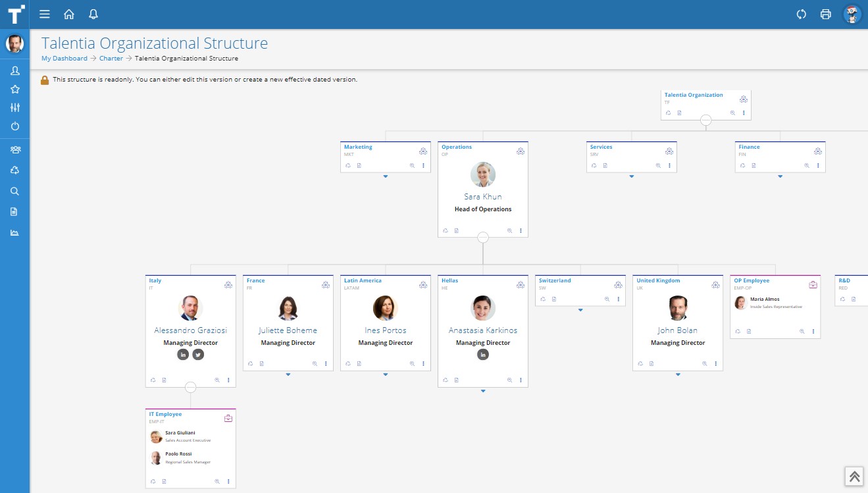This screenshot has height=493, width=868.
Task: Collapse the Talentia Organization node circle
Action: (706, 120)
